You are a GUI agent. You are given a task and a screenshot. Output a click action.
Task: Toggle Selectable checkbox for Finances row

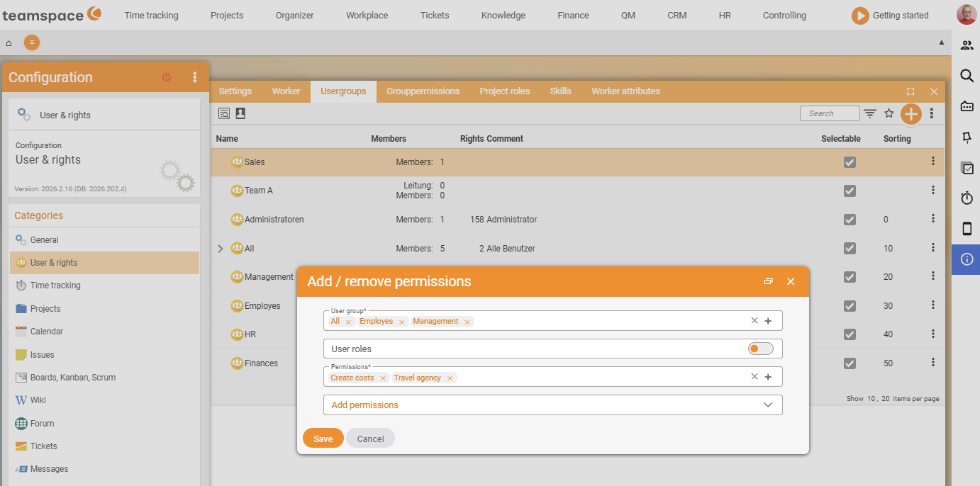tap(850, 363)
